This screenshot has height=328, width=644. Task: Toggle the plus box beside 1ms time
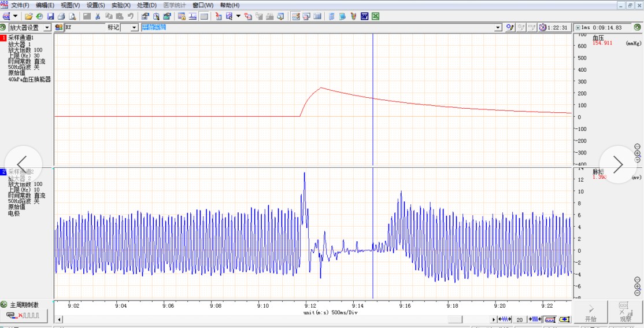click(578, 28)
